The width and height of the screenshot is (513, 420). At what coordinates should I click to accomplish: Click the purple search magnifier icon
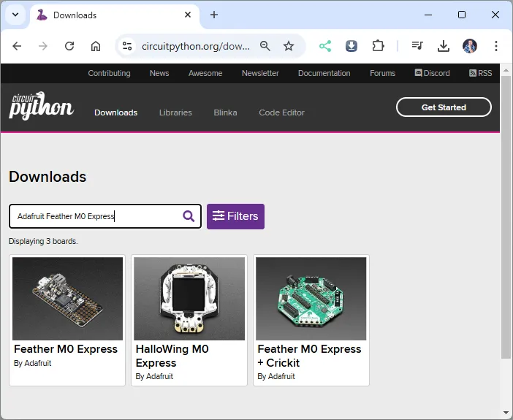(189, 216)
